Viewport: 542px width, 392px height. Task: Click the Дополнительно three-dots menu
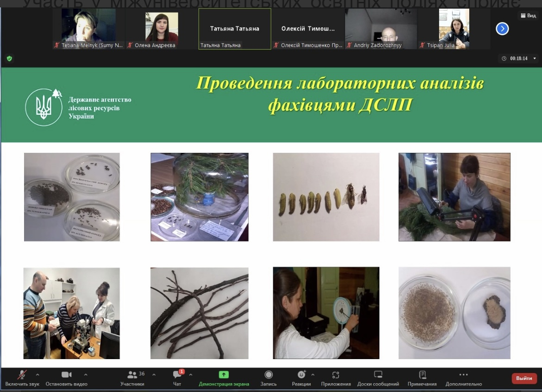[x=463, y=375]
